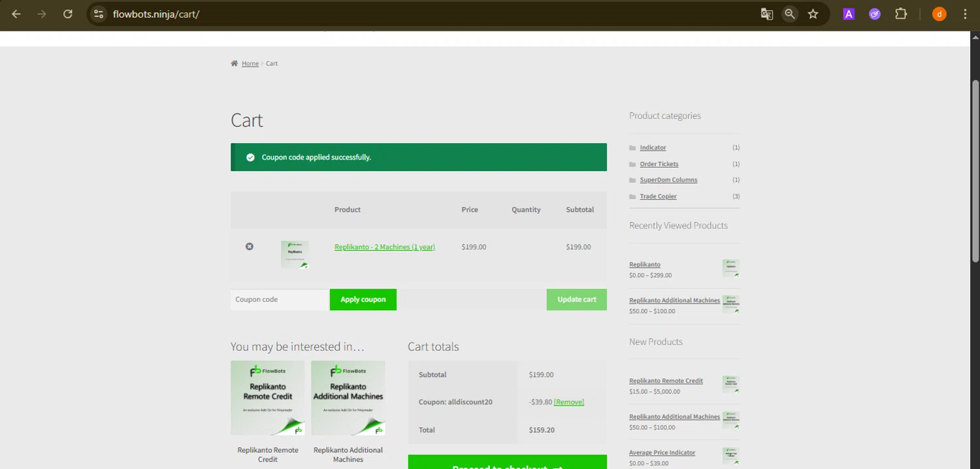Open the extensions puzzle icon

901,14
